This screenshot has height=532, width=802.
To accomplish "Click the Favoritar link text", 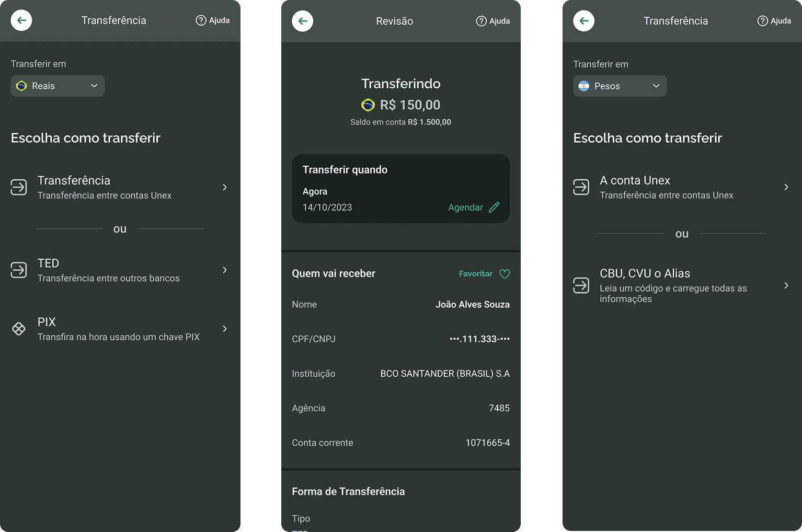I will tap(475, 274).
